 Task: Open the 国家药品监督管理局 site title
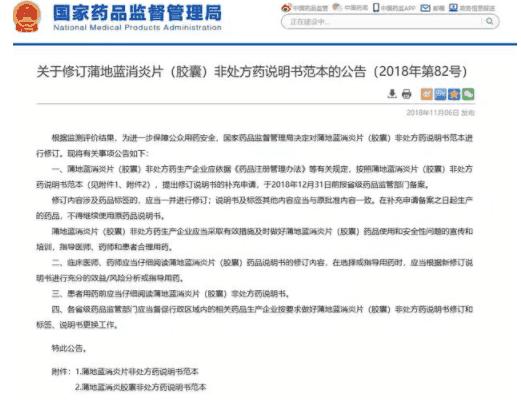137,13
